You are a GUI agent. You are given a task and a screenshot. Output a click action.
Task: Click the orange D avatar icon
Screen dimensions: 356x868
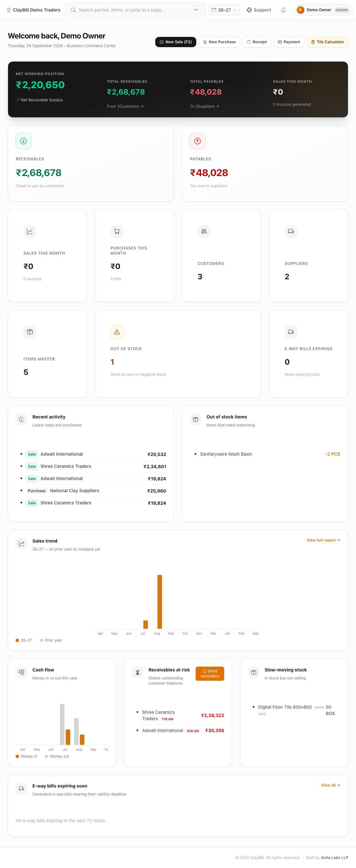pos(301,10)
